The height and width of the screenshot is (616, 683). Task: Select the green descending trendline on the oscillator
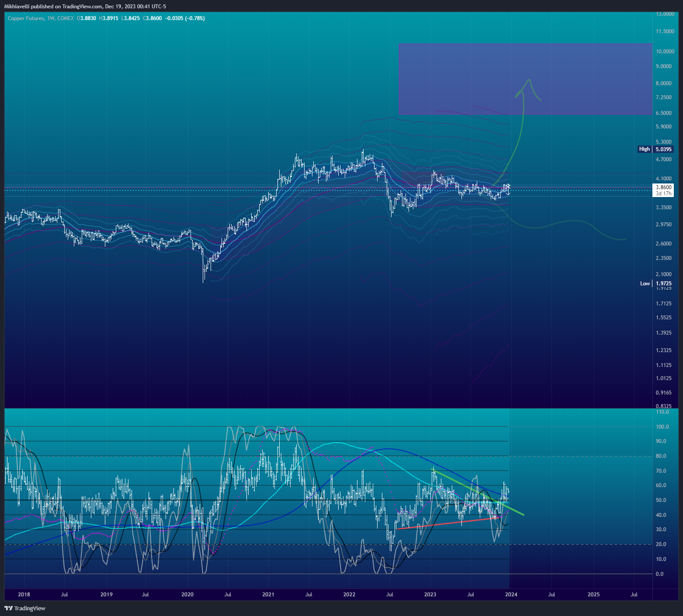tap(478, 492)
